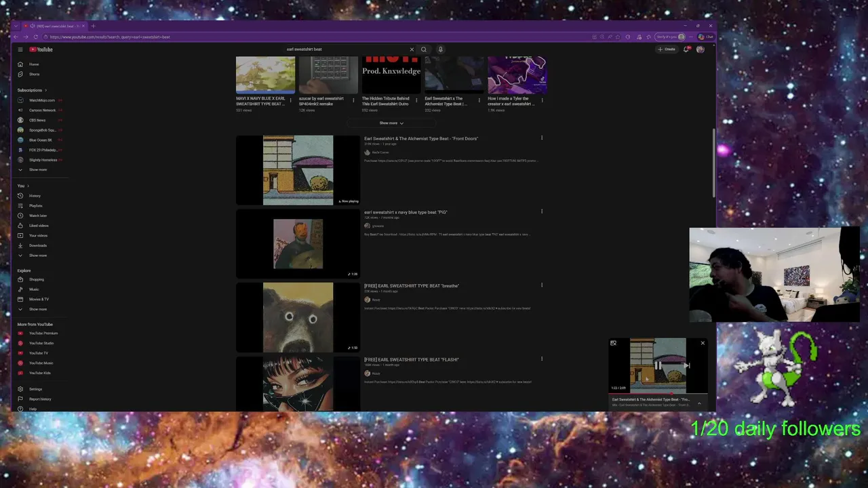Open the bear thumbnail for "breathe" beat
This screenshot has height=488, width=868.
pyautogui.click(x=298, y=318)
